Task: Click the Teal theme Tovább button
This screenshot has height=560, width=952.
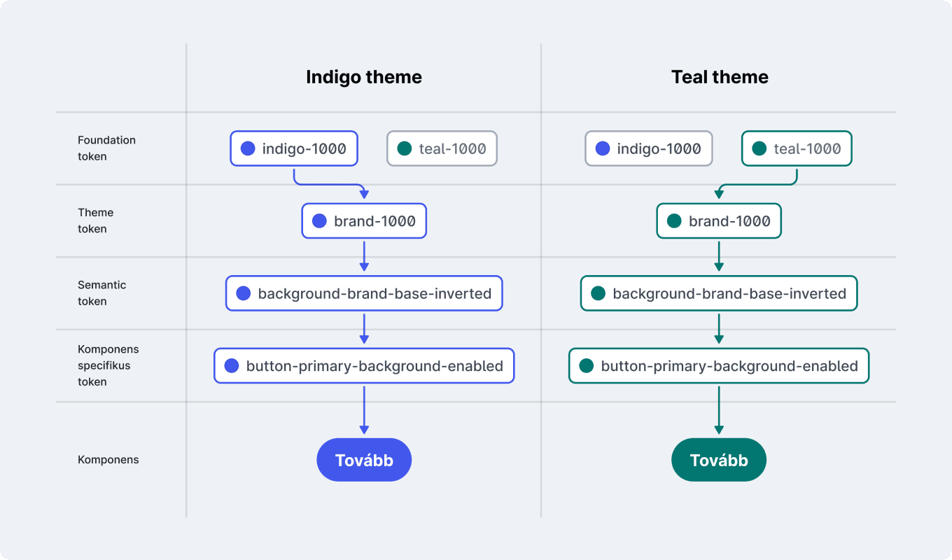Action: tap(719, 460)
